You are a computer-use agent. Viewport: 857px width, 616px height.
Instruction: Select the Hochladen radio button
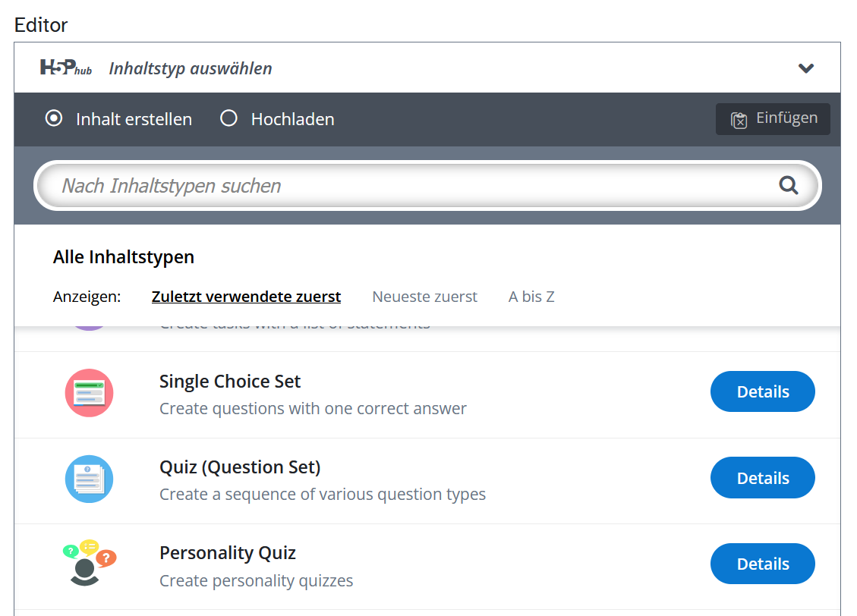tap(228, 118)
